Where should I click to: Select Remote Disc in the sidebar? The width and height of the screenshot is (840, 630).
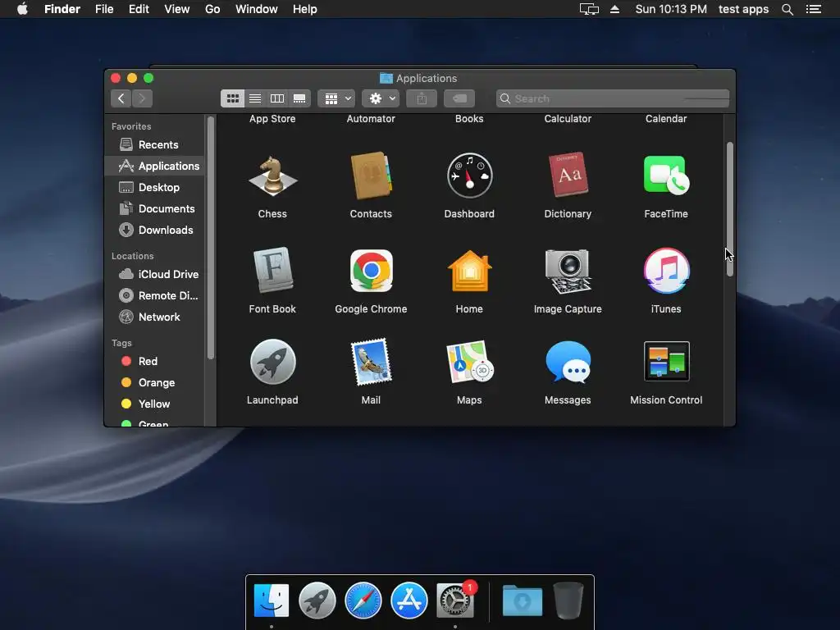154,295
